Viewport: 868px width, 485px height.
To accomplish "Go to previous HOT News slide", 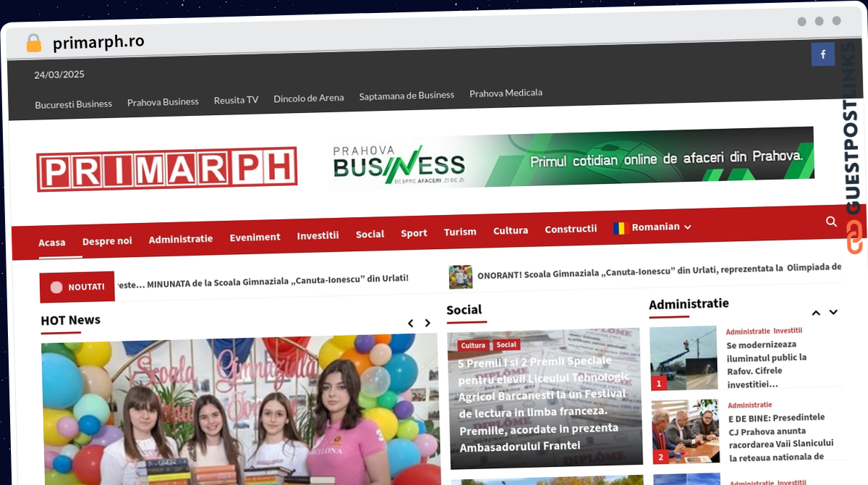I will [410, 324].
